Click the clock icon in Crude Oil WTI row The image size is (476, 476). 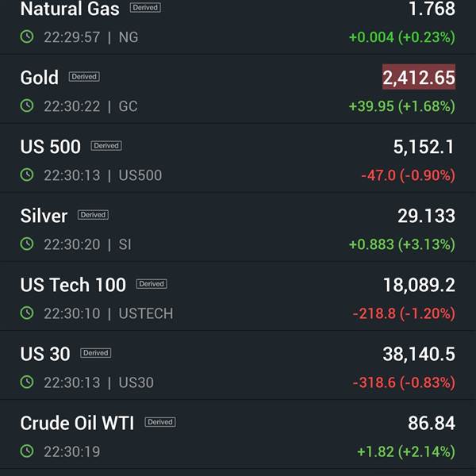coord(27,451)
